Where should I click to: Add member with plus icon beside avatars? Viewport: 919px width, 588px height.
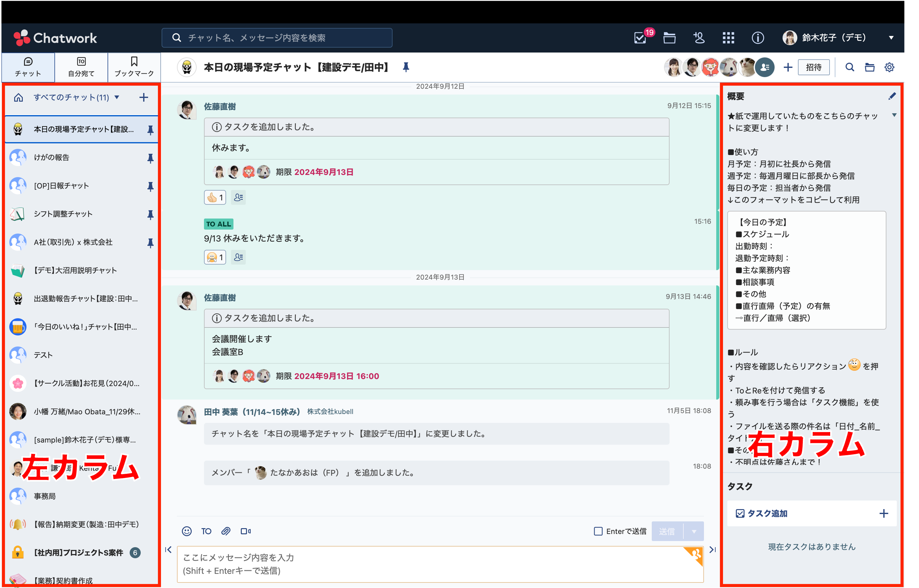(x=789, y=68)
